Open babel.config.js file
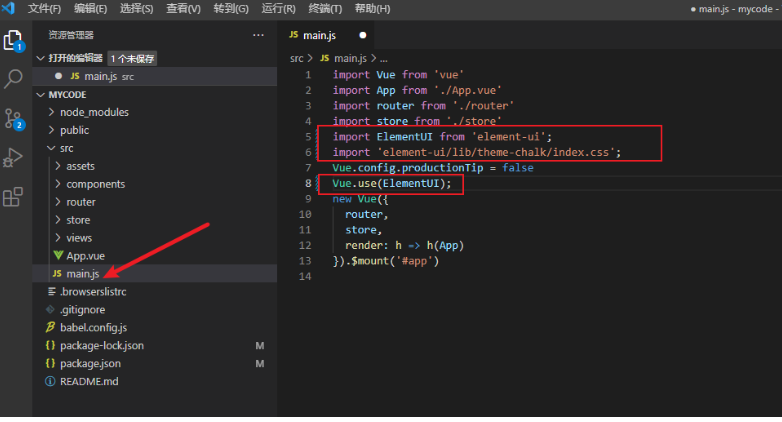This screenshot has width=782, height=422. pos(155,327)
